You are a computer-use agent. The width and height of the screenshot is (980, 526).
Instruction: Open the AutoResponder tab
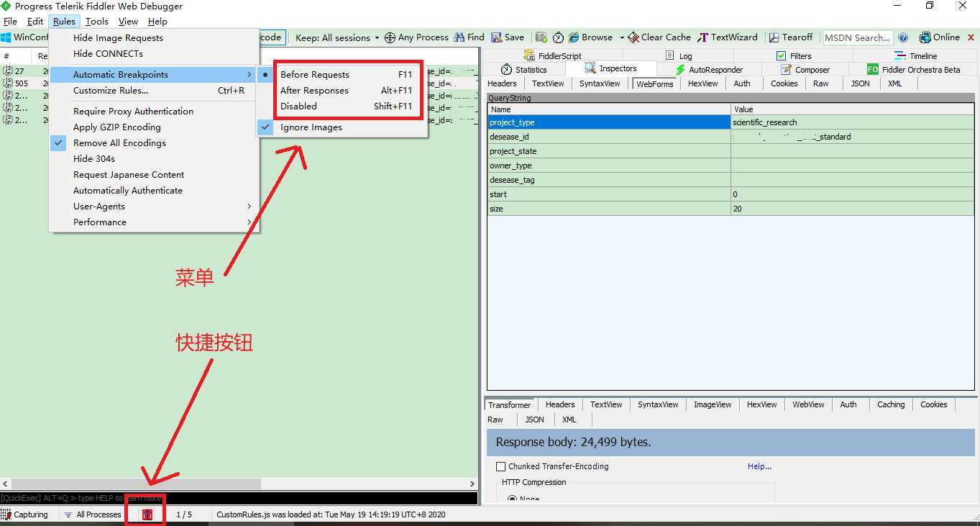pyautogui.click(x=708, y=70)
